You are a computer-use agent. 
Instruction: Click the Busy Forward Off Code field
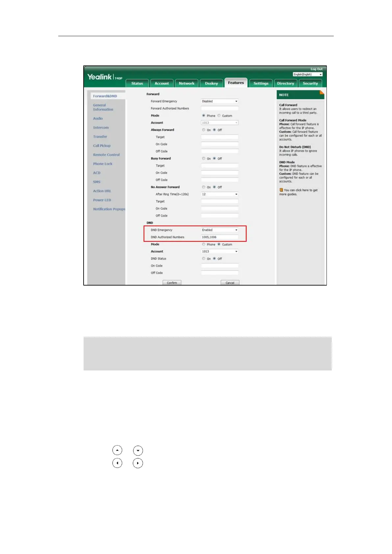[220, 180]
